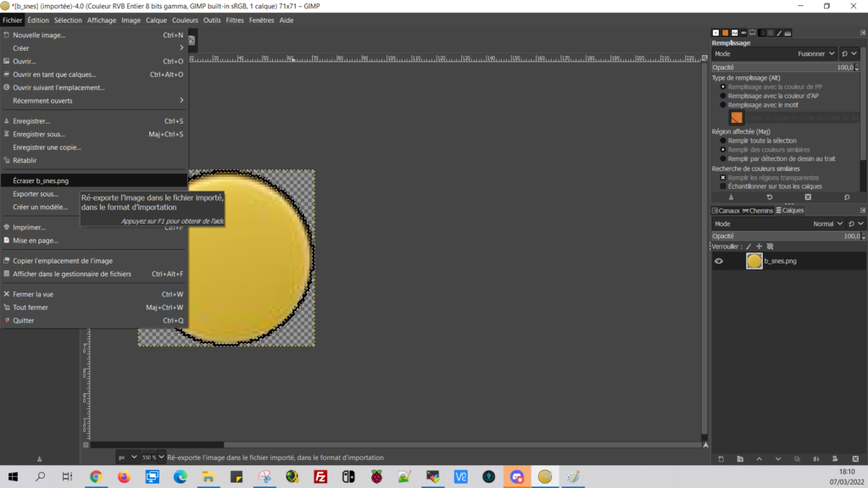868x488 pixels.
Task: Create a new layer with bottom icon
Action: pyautogui.click(x=721, y=458)
